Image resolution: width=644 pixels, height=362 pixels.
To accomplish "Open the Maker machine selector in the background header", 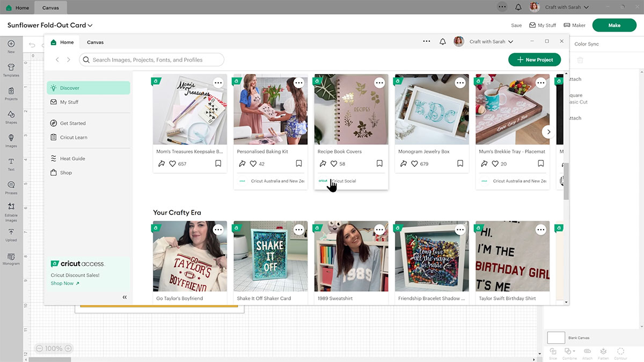I will click(x=574, y=25).
